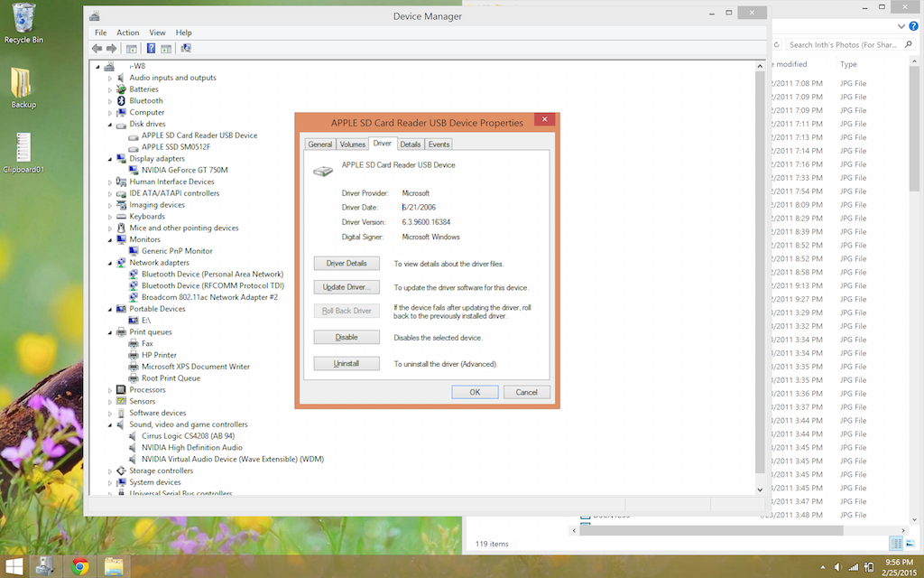Viewport: 924px width, 578px height.
Task: Click the Explorer search box
Action: (x=850, y=45)
